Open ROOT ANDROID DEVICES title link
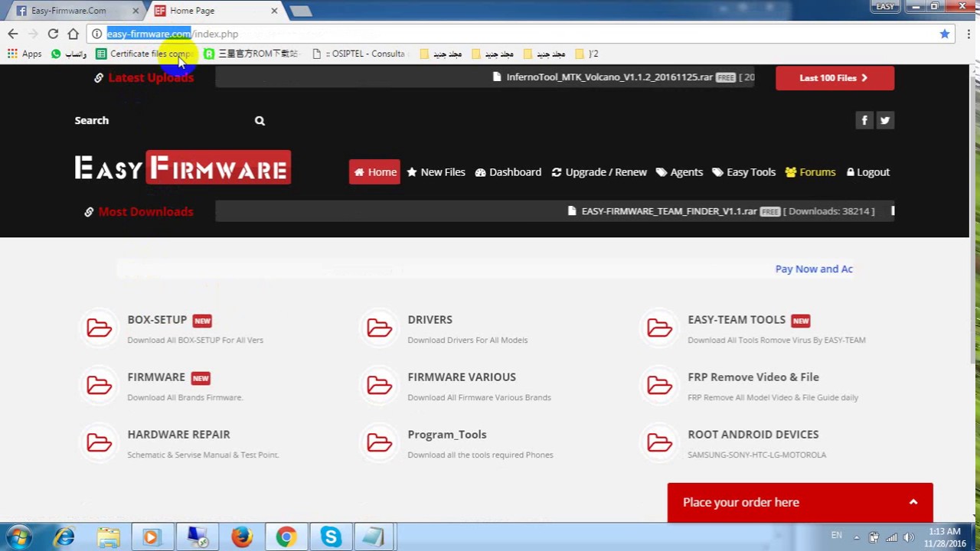 pos(753,435)
